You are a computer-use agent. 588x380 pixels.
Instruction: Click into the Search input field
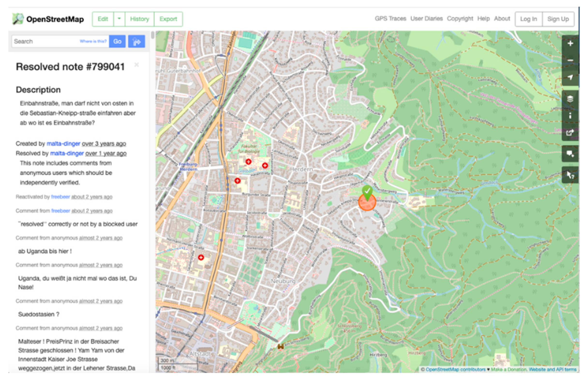[45, 41]
